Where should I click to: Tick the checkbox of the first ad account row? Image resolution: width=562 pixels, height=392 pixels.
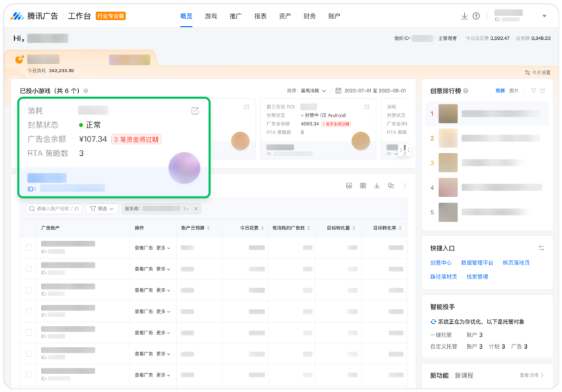pyautogui.click(x=29, y=248)
